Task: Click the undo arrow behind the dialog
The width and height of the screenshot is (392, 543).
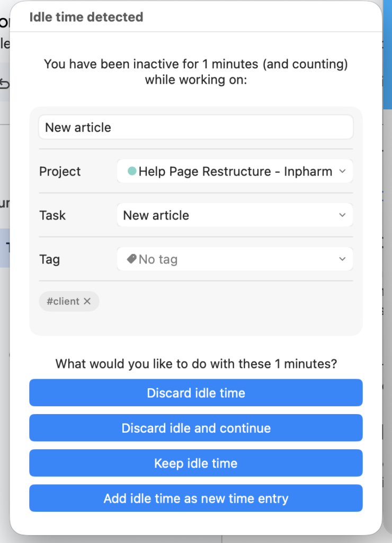Action: (x=4, y=84)
